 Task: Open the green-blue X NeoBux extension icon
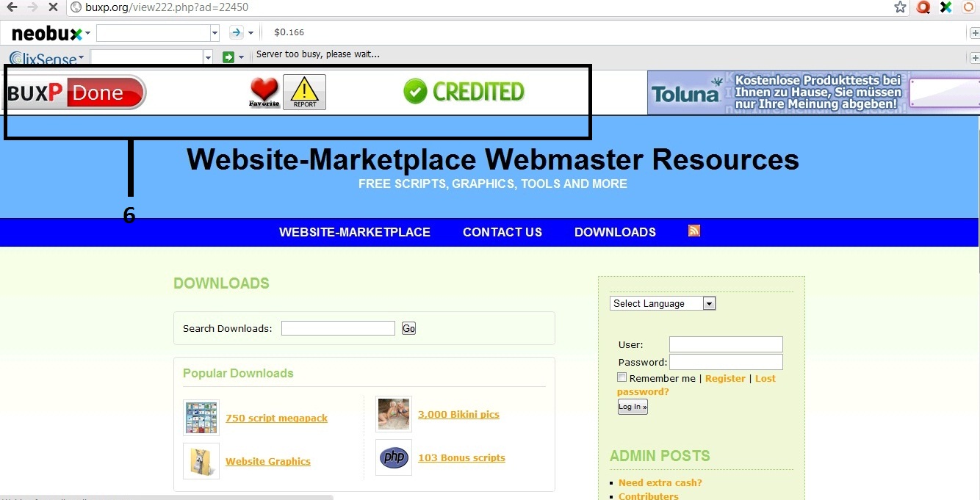(x=946, y=7)
